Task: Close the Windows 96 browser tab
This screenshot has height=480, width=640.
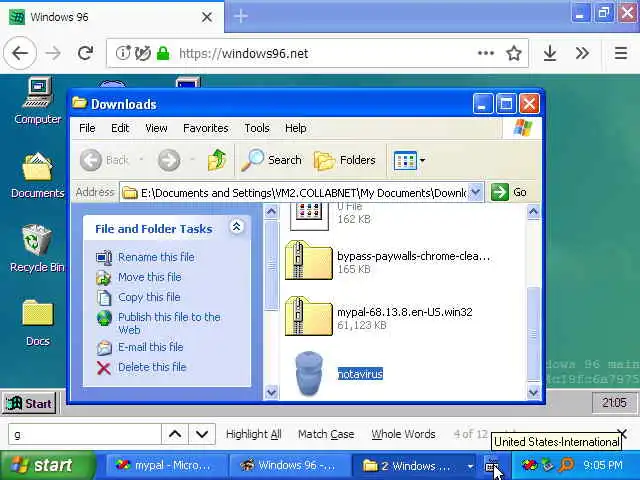Action: click(x=207, y=17)
